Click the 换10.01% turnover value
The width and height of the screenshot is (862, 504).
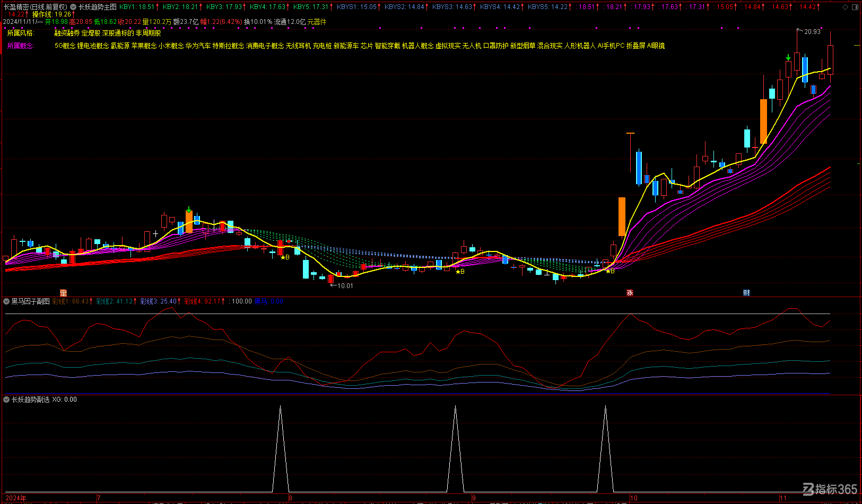[258, 22]
